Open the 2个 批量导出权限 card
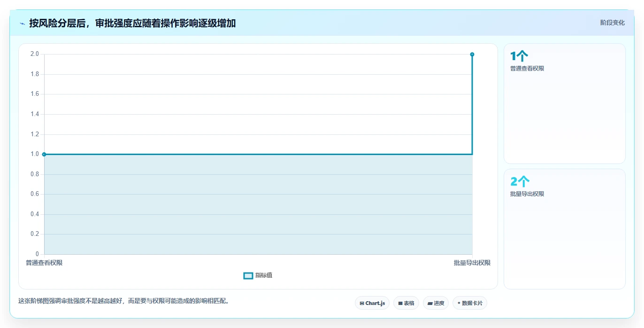The width and height of the screenshot is (644, 328). pos(565,229)
